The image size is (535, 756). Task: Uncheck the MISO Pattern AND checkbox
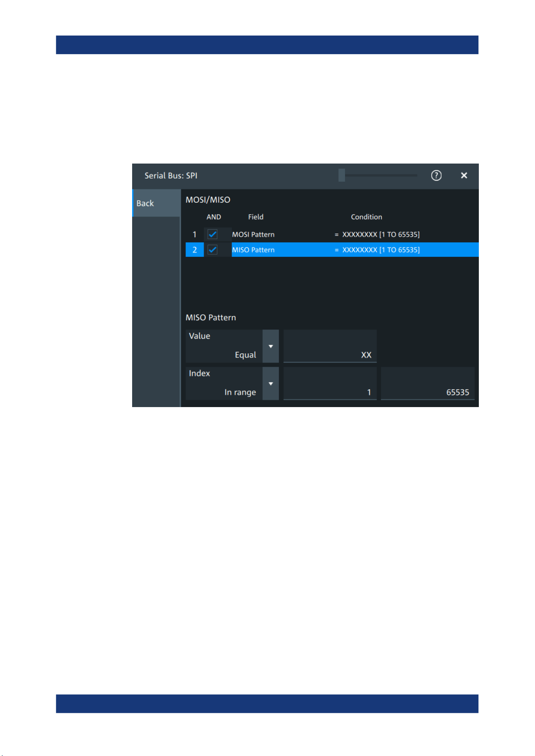[213, 250]
